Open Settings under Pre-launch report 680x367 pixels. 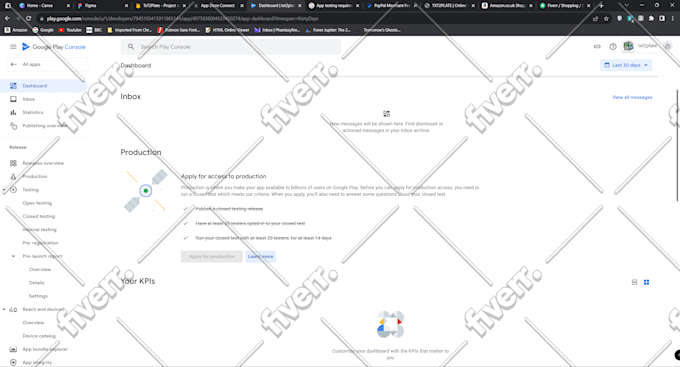(38, 296)
